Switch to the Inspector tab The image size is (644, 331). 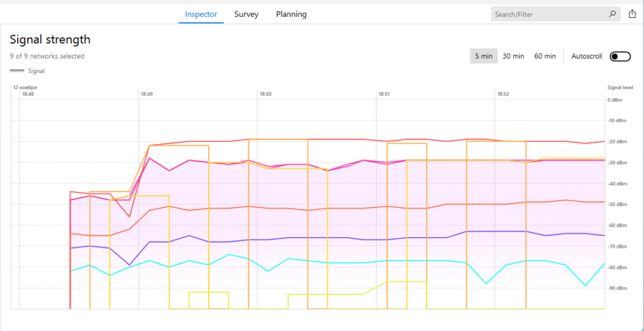pyautogui.click(x=201, y=14)
